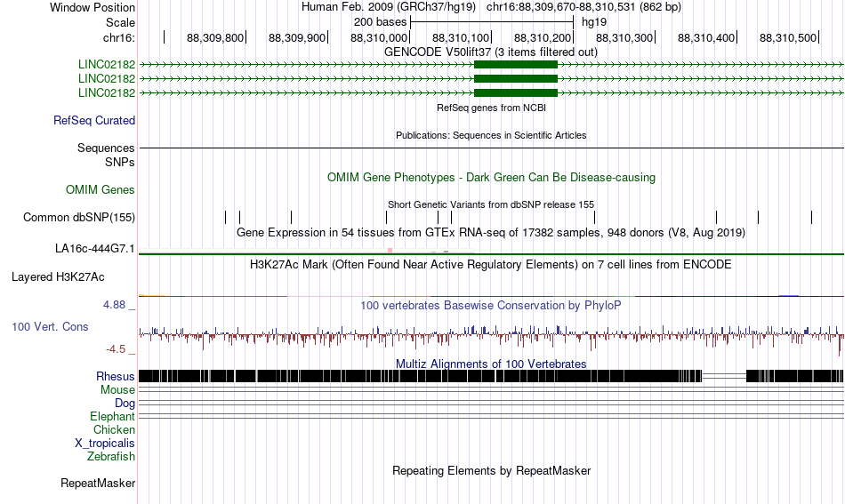Screen dimensions: 845x504
Task: Click the Rhesus species label
Action: [116, 376]
